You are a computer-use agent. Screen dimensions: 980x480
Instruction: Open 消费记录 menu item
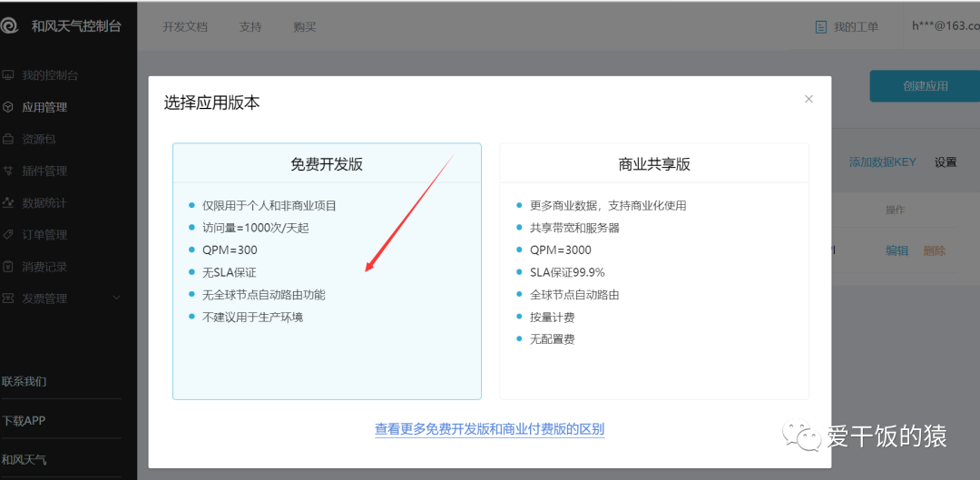coord(44,267)
